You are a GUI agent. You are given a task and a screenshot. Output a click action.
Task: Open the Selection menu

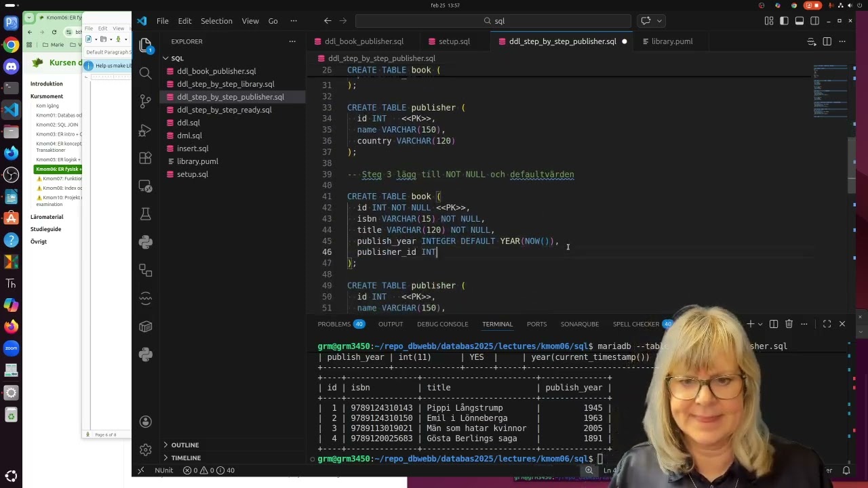point(216,21)
